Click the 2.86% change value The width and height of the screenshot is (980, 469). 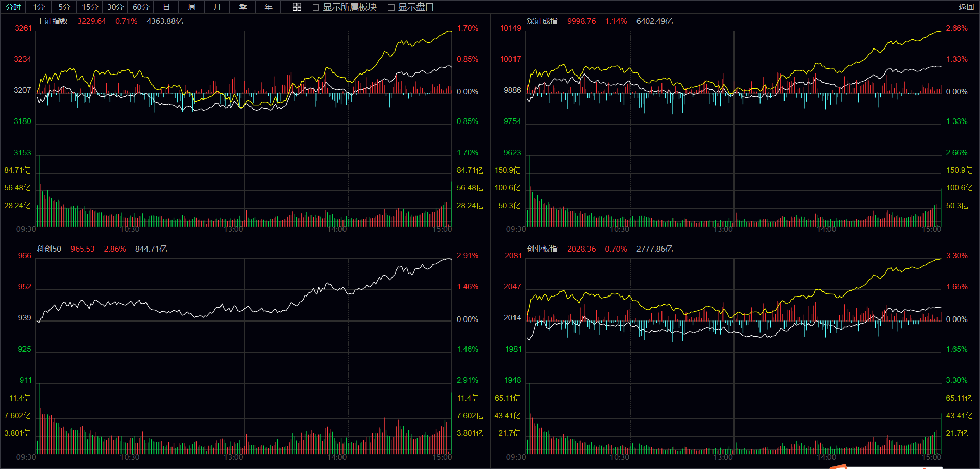115,249
